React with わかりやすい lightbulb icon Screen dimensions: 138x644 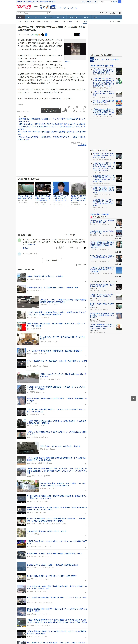tap(74, 109)
